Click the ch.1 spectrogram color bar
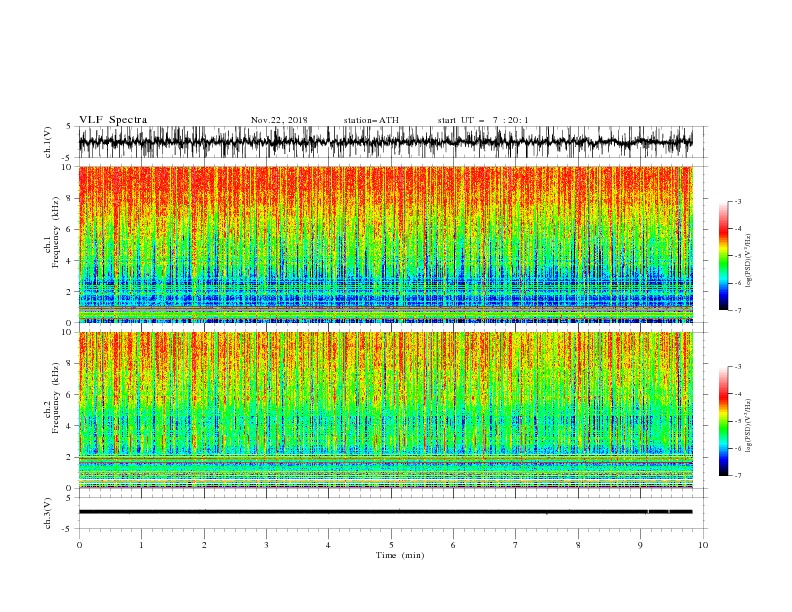 pyautogui.click(x=723, y=255)
